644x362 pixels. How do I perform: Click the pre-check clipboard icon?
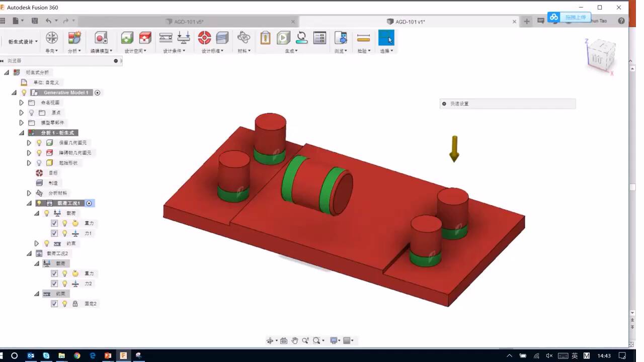pyautogui.click(x=265, y=38)
